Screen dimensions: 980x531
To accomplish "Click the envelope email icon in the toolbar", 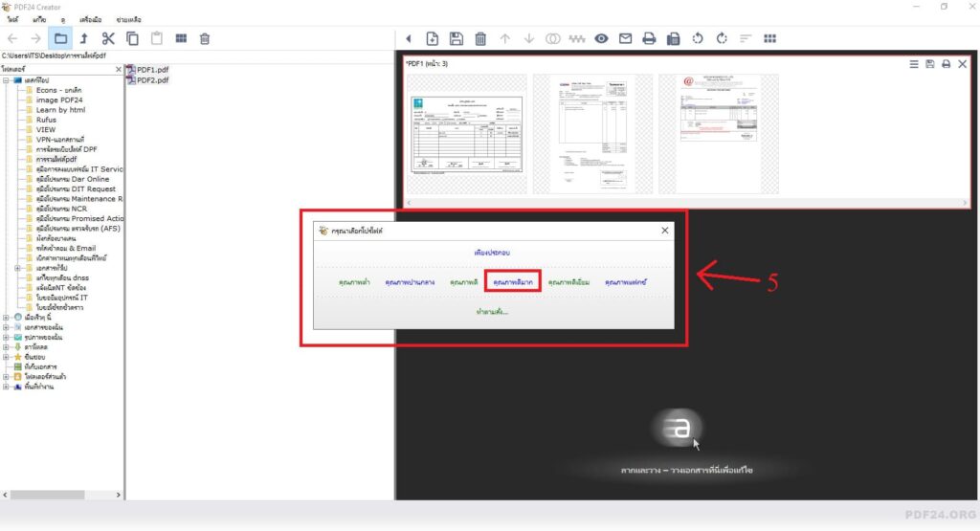I will point(625,38).
